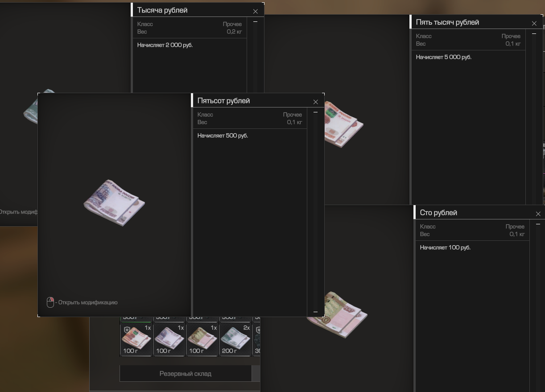545x392 pixels.
Task: Click the 0,1 кг weight in Пятьсот рублей
Action: click(294, 122)
